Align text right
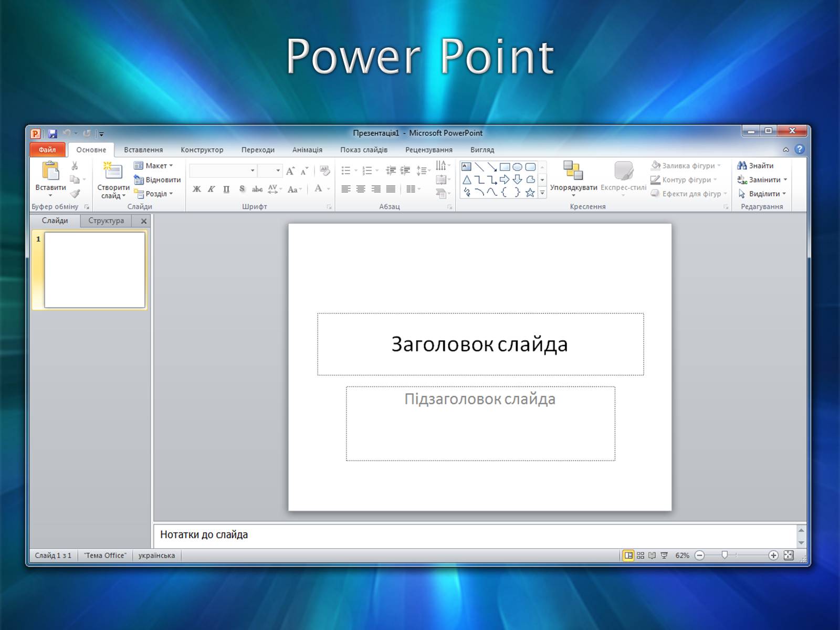The width and height of the screenshot is (840, 630). [x=376, y=189]
